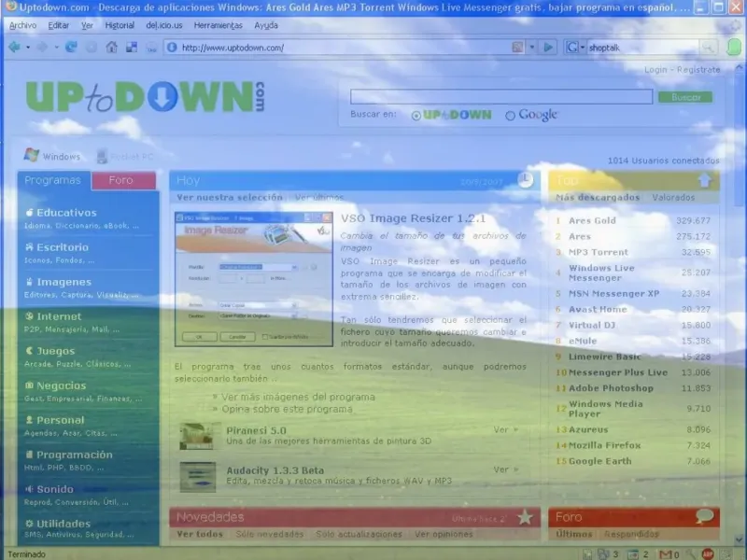Select Google search radio button
The image size is (747, 560).
[510, 116]
